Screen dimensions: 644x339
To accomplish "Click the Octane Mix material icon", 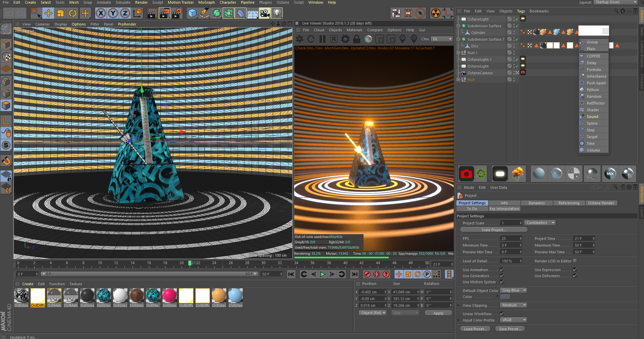I will (610, 174).
